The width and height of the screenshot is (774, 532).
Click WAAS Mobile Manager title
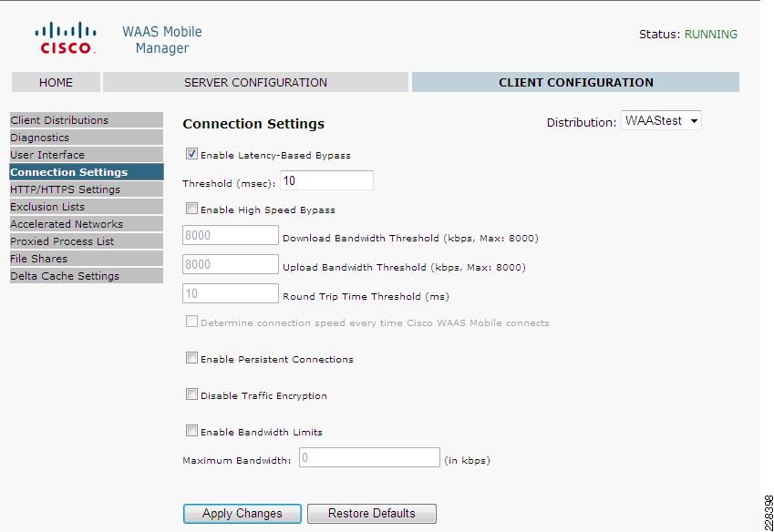point(162,40)
